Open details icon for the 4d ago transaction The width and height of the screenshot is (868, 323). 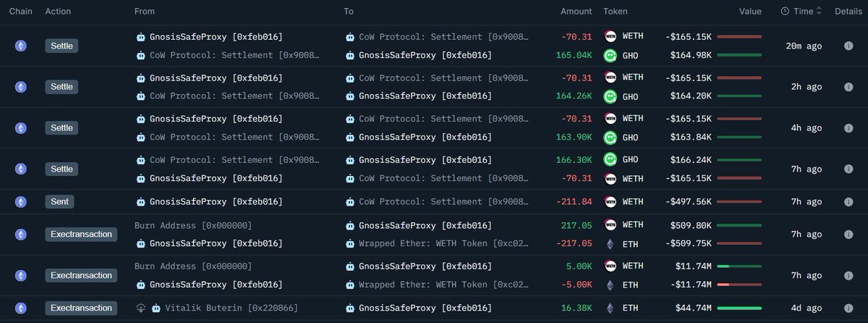click(848, 308)
